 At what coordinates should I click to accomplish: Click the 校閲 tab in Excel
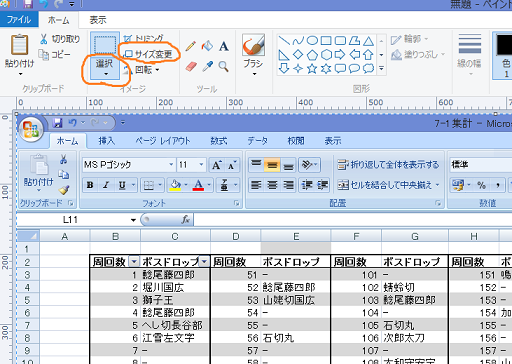point(296,141)
